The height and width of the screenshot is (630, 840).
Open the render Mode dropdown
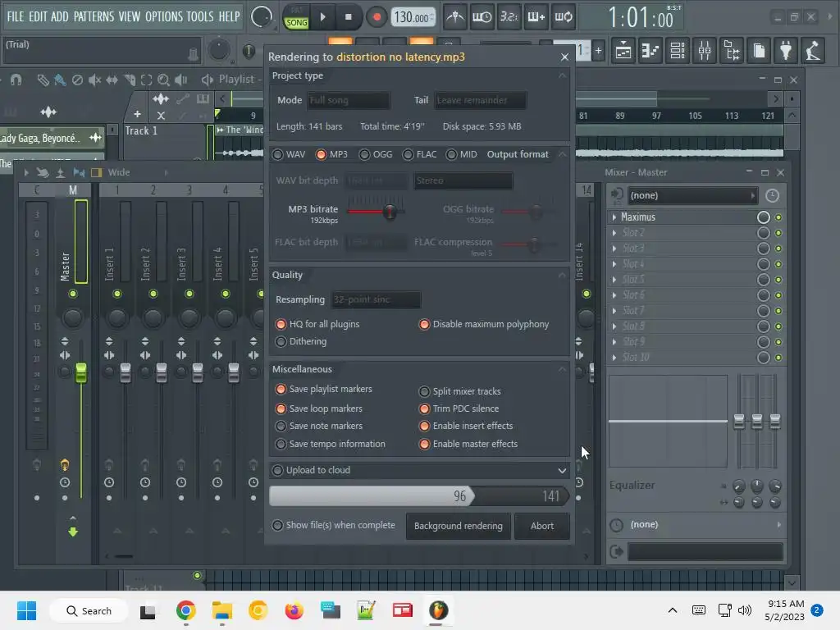pos(348,100)
